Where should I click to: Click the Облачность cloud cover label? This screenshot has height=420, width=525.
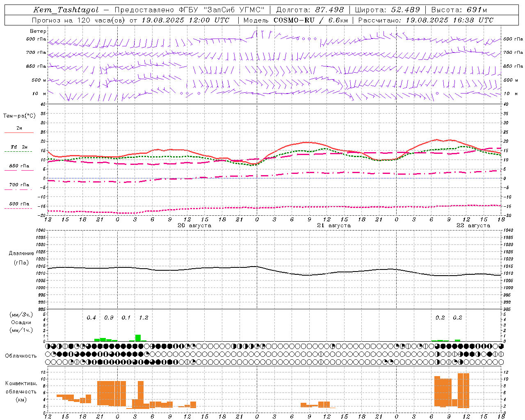21,356
